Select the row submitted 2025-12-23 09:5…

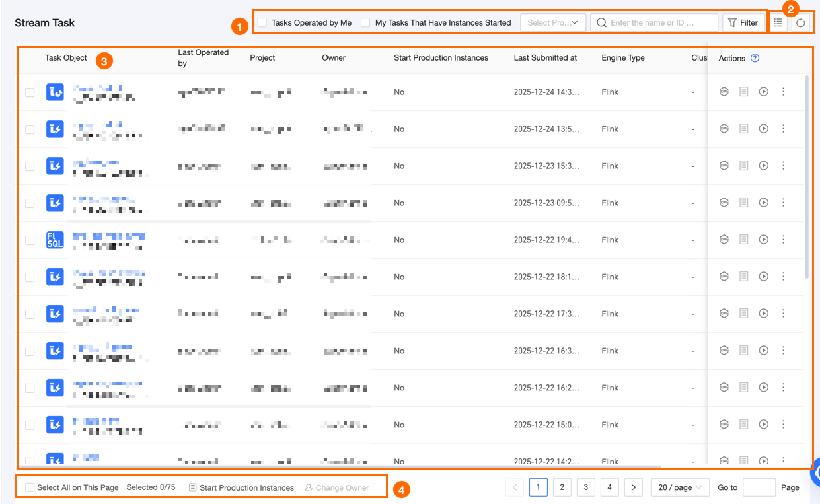pos(30,203)
